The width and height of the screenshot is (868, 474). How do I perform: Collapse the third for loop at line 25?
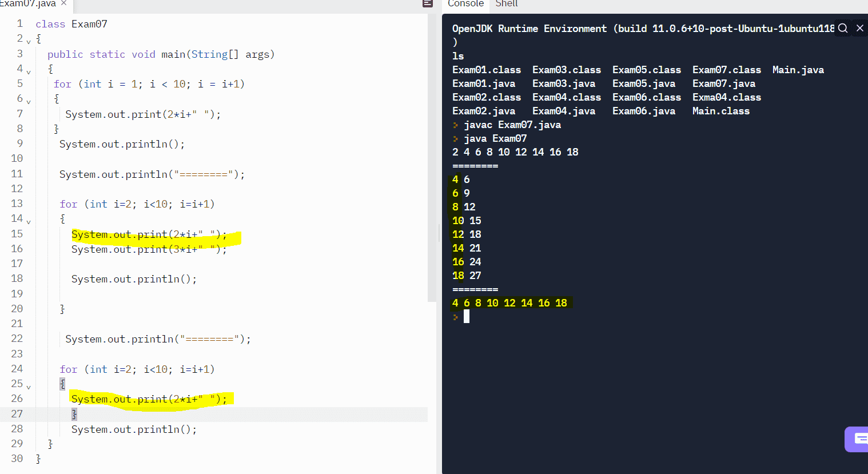(x=29, y=387)
